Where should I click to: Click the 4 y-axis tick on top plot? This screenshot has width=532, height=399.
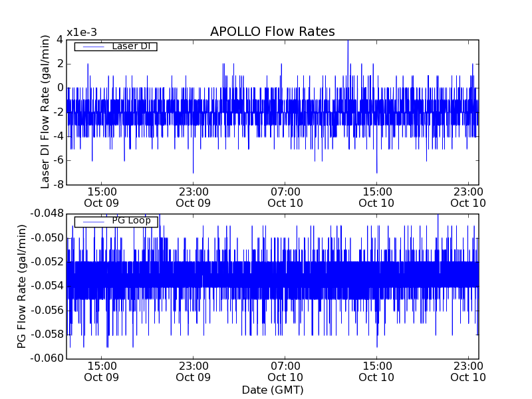pos(59,40)
